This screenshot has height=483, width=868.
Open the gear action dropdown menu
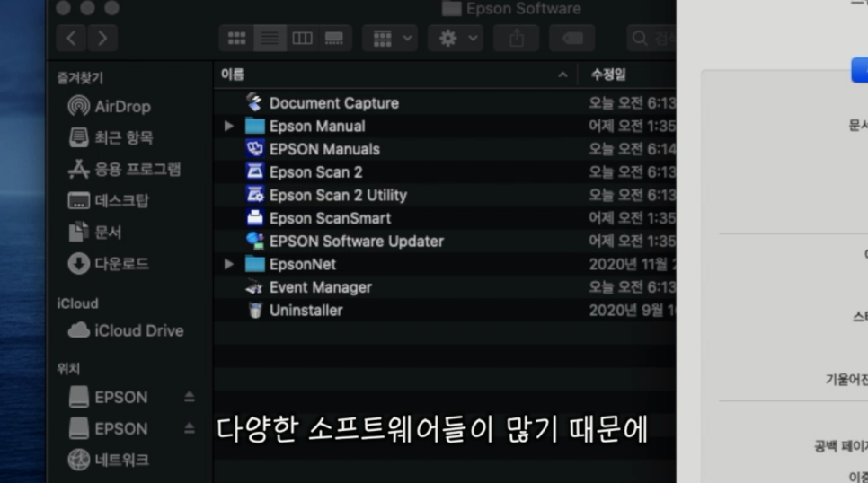(456, 39)
